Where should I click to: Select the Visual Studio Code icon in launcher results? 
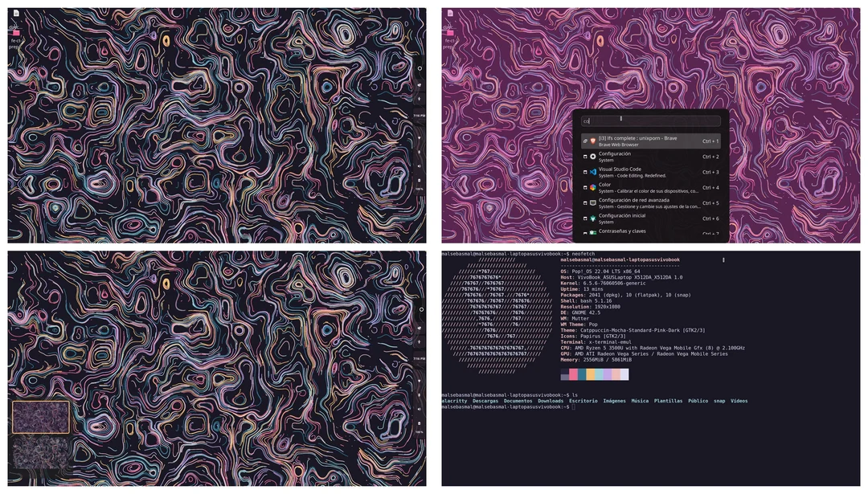(x=594, y=172)
